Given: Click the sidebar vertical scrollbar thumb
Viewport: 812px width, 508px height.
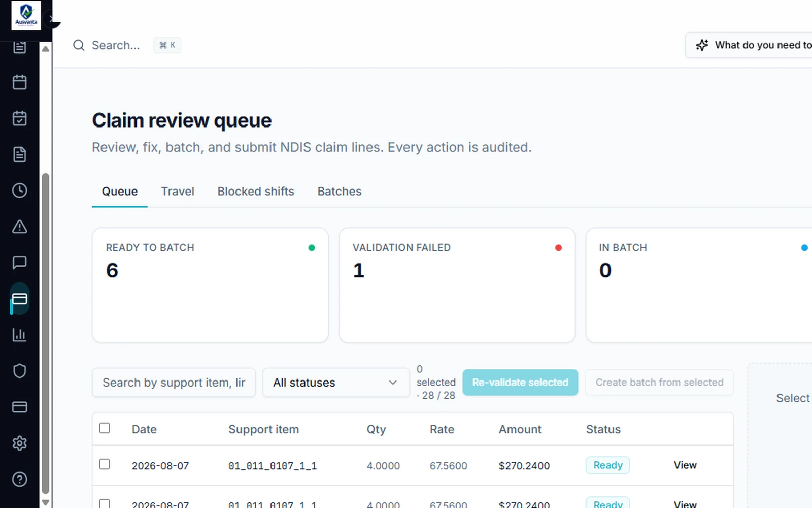Looking at the screenshot, I should [x=45, y=333].
